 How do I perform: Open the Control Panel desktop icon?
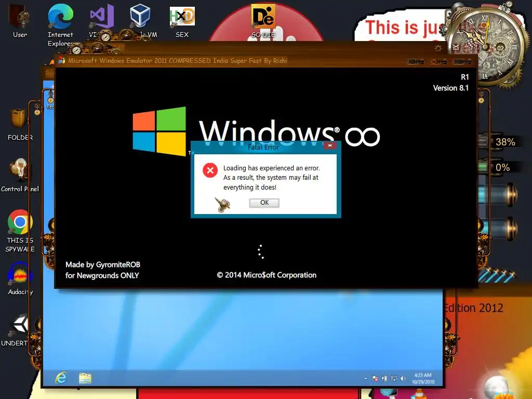(20, 175)
